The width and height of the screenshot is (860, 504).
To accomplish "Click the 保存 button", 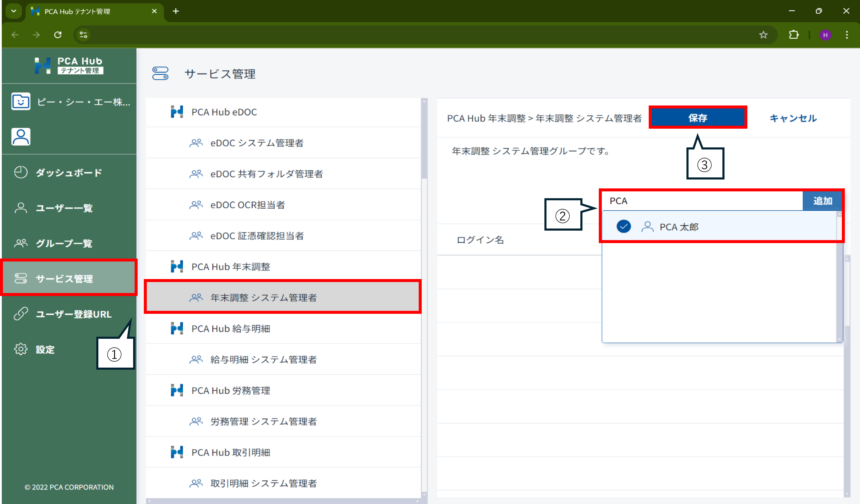I will pos(698,118).
